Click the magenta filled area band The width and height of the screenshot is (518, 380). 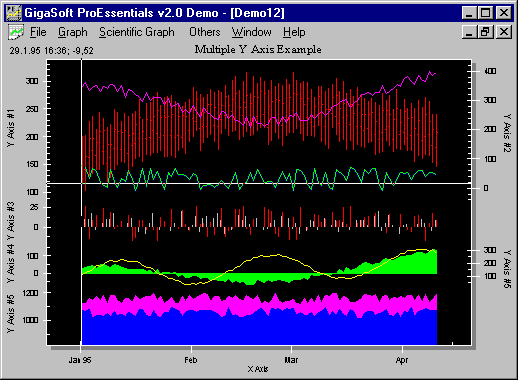tap(259, 304)
